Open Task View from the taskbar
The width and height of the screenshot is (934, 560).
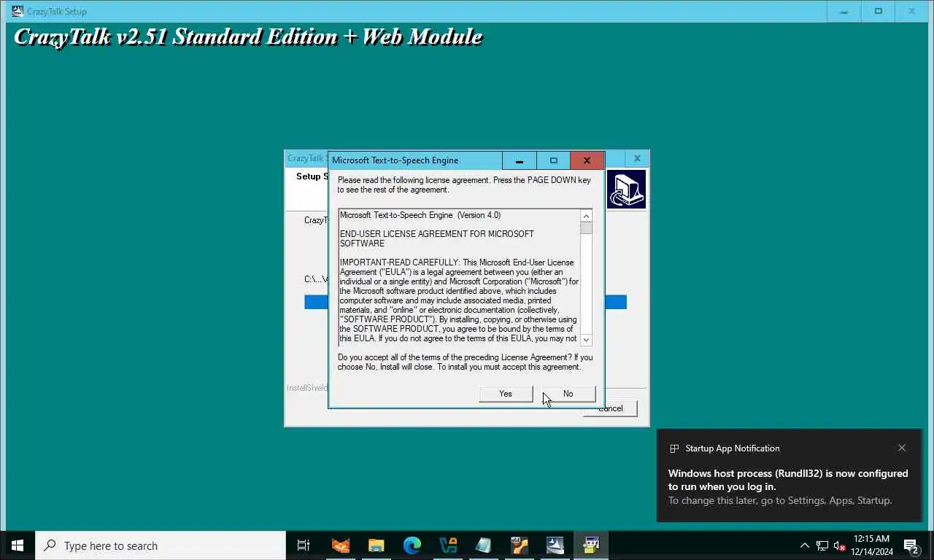click(304, 545)
